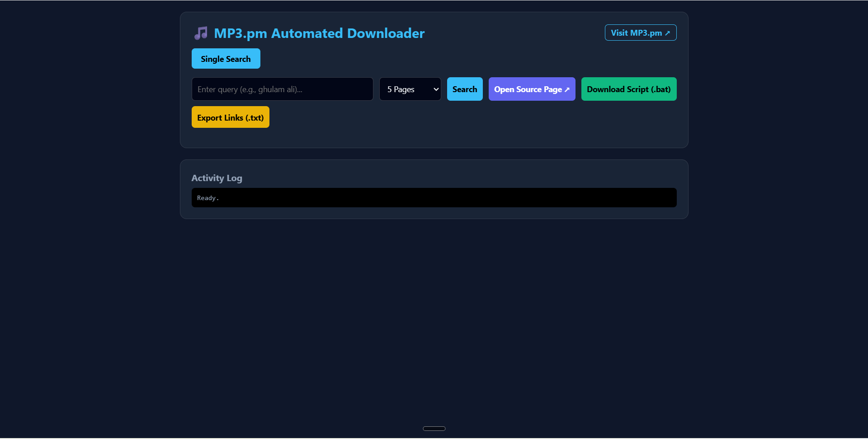Viewport: 868px width, 439px height.
Task: Click the MP3.pm Automated Downloader title
Action: click(319, 33)
